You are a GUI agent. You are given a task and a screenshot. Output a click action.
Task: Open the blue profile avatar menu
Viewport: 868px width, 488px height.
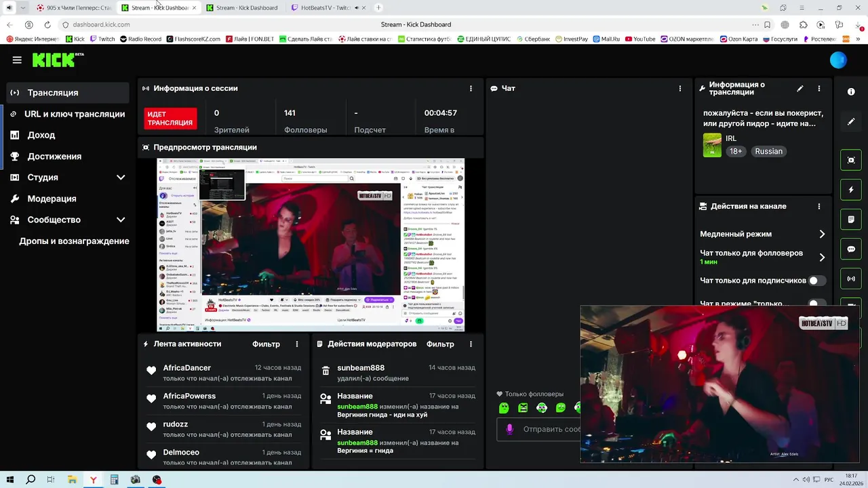(x=838, y=60)
